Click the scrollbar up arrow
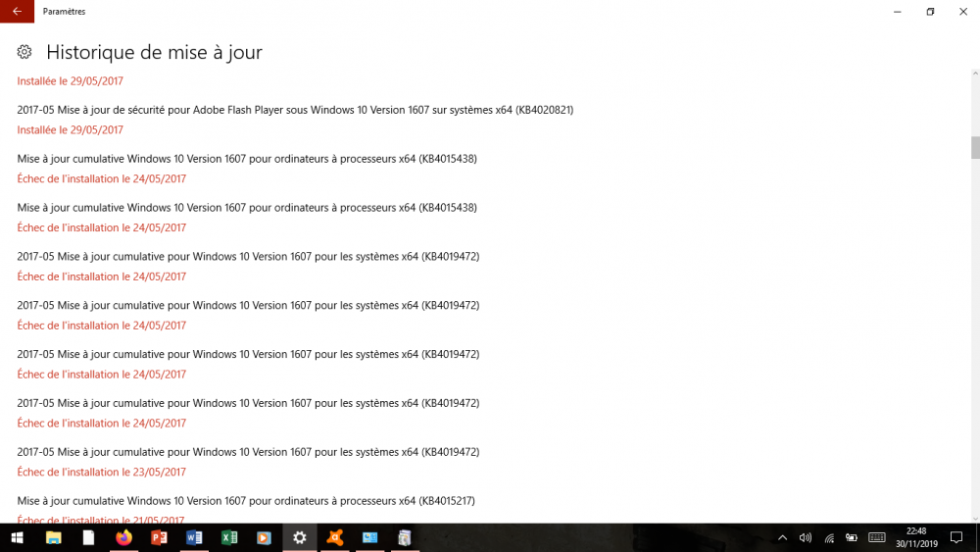The width and height of the screenshot is (980, 552). 975,74
